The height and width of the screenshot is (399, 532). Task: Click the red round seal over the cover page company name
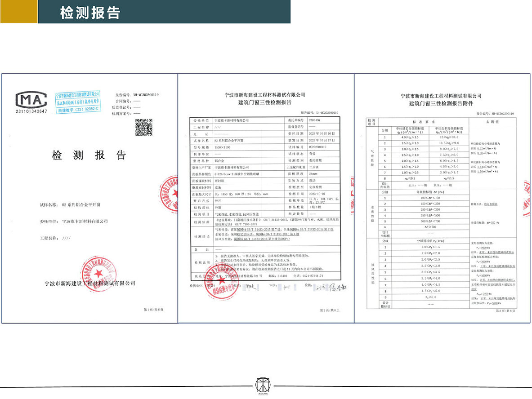98,274
